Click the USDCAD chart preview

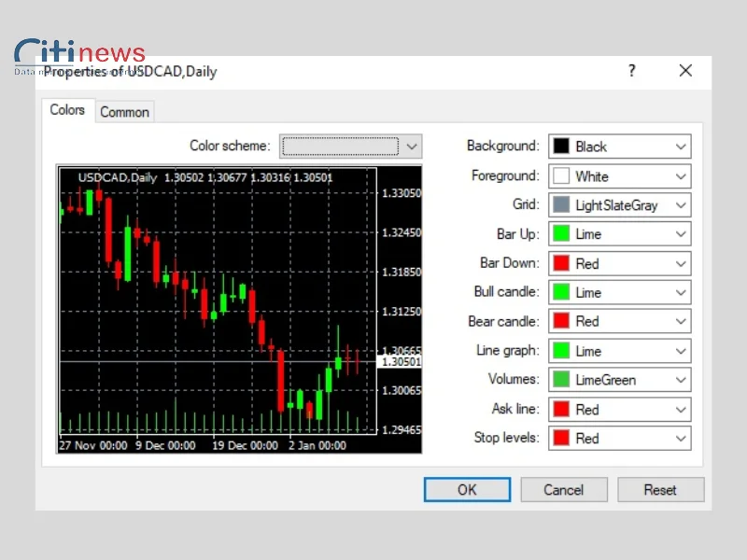(x=239, y=310)
